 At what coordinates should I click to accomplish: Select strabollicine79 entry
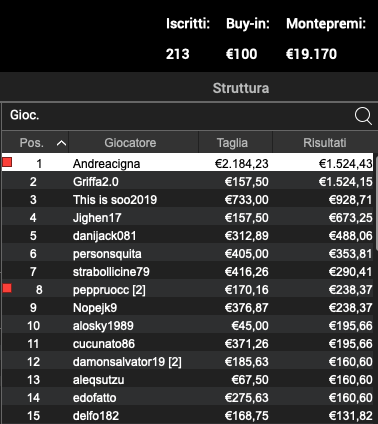187,272
